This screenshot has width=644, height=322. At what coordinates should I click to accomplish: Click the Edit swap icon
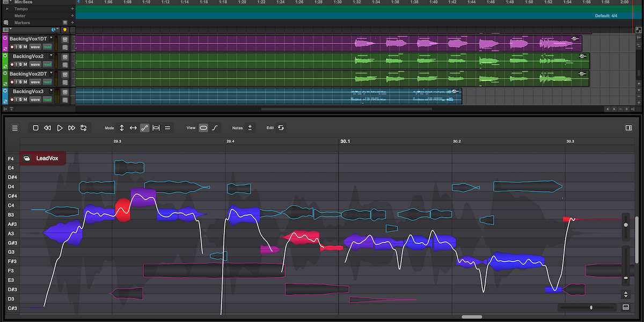coord(281,128)
